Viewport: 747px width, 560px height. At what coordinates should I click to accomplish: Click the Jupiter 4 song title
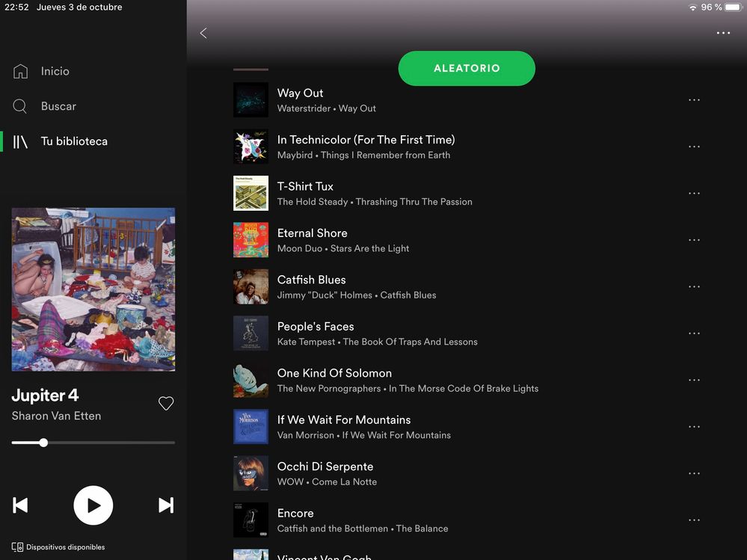coord(46,396)
